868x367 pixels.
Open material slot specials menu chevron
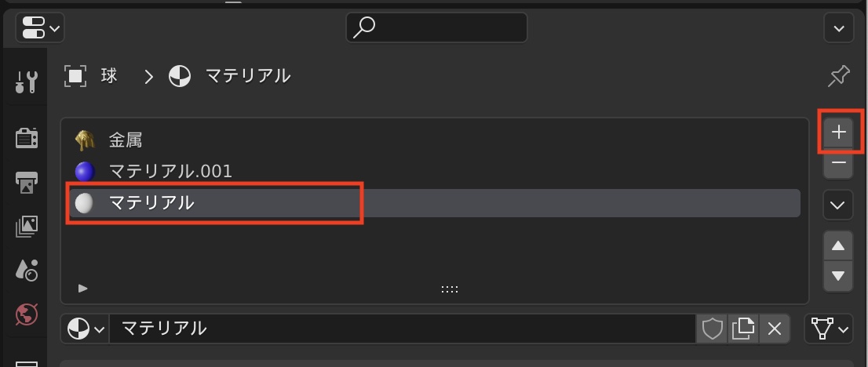point(838,205)
